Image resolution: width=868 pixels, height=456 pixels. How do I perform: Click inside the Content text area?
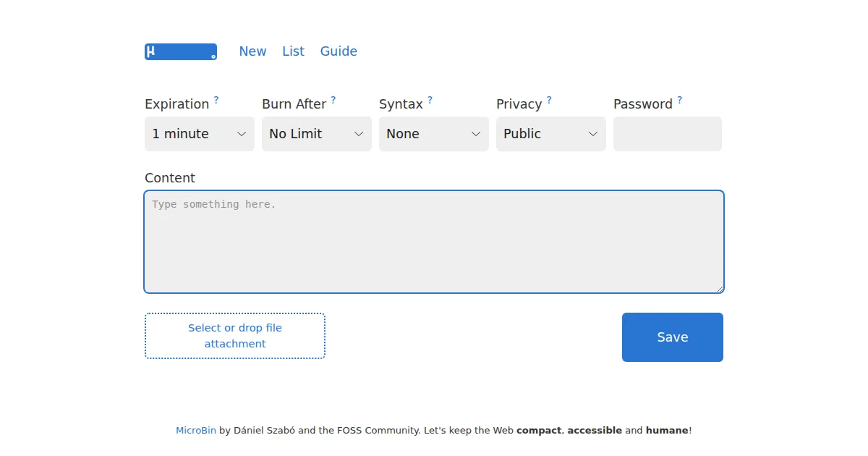[434, 242]
